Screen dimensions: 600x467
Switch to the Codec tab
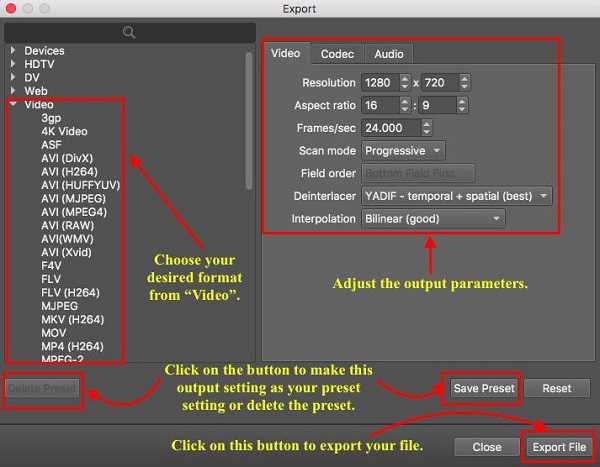coord(337,54)
